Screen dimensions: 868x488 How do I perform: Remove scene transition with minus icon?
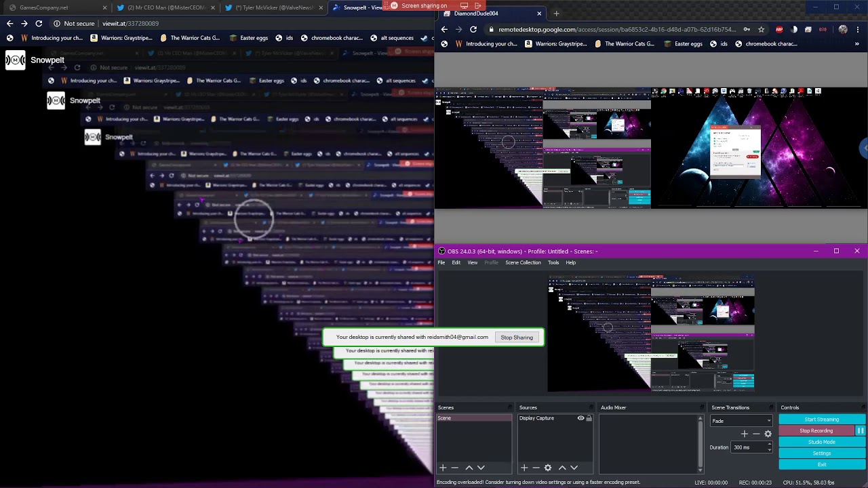[756, 434]
